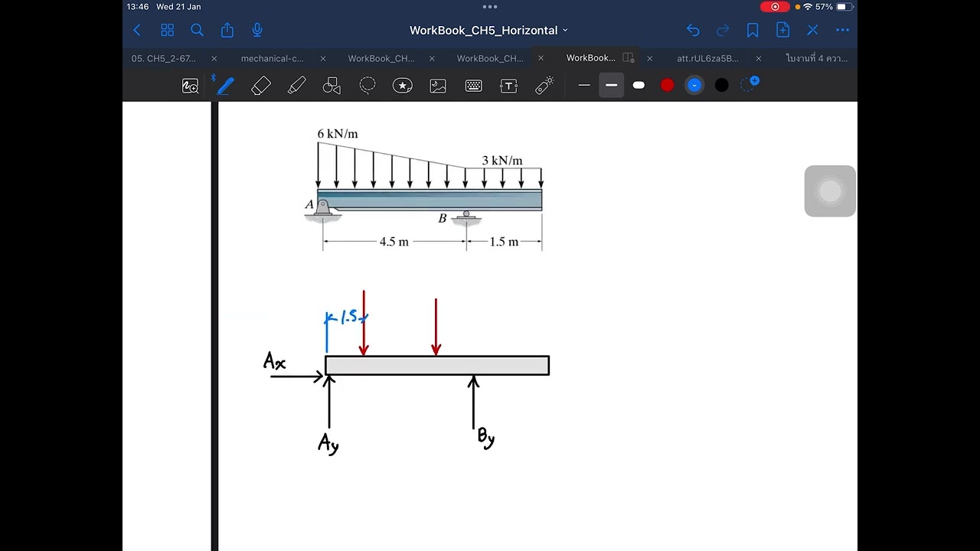
Task: Tap the 13:46 clock in status bar
Action: pos(138,7)
